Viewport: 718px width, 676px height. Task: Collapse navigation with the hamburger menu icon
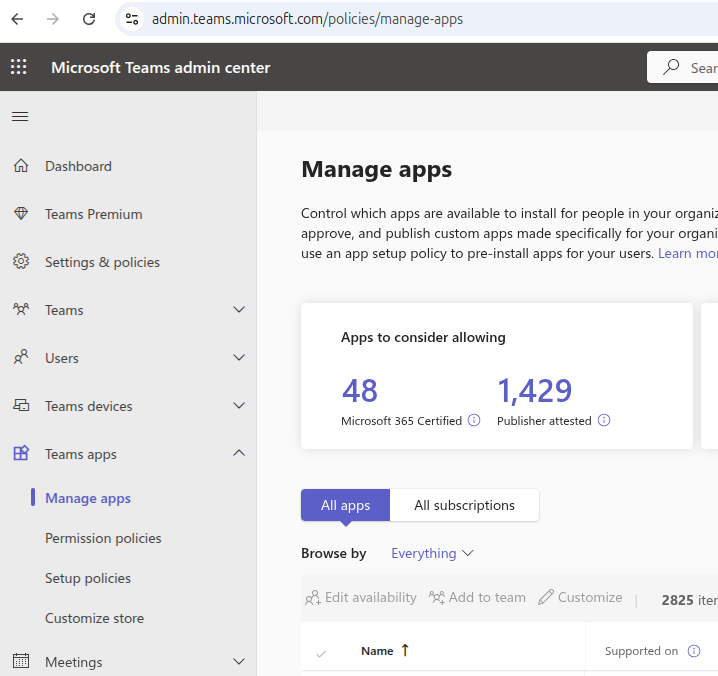20,116
